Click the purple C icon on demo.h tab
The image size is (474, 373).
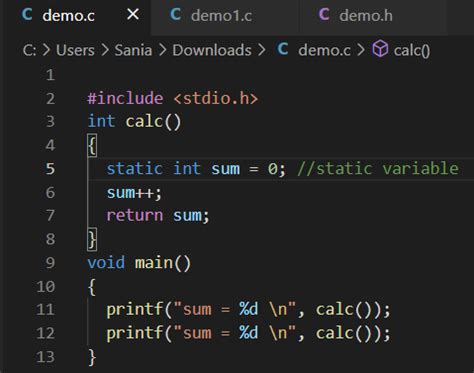pyautogui.click(x=324, y=15)
